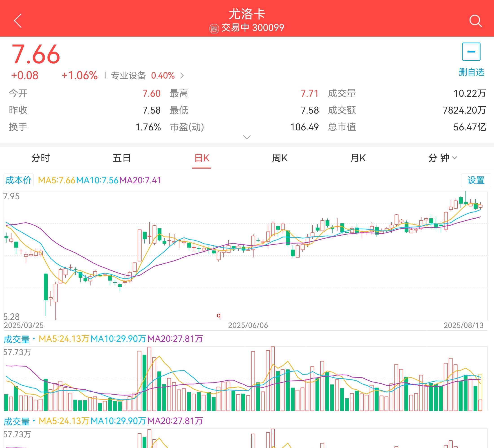
Task: Tap the stock name 尤洛卡 title
Action: [x=247, y=14]
